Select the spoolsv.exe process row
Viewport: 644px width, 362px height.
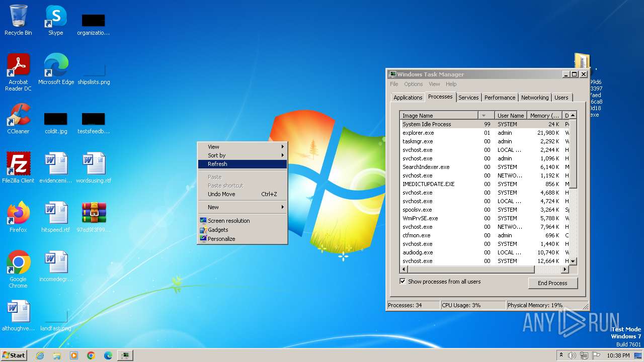click(485, 210)
